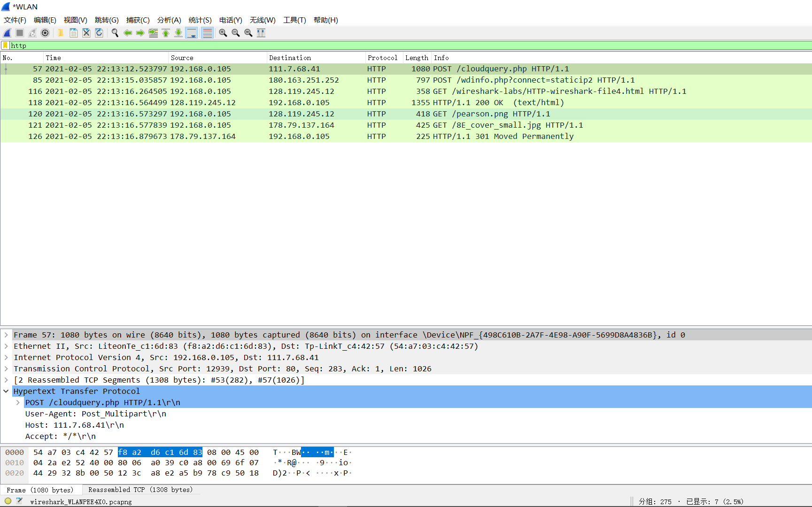Open the 视图(V) menu
812x507 pixels.
pos(76,20)
